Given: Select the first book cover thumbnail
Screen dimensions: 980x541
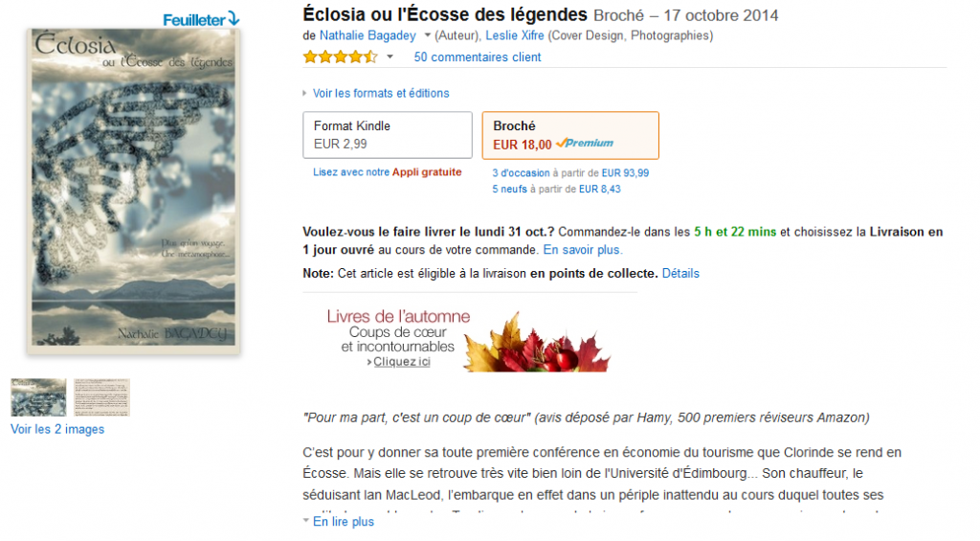Looking at the screenshot, I should pos(38,397).
